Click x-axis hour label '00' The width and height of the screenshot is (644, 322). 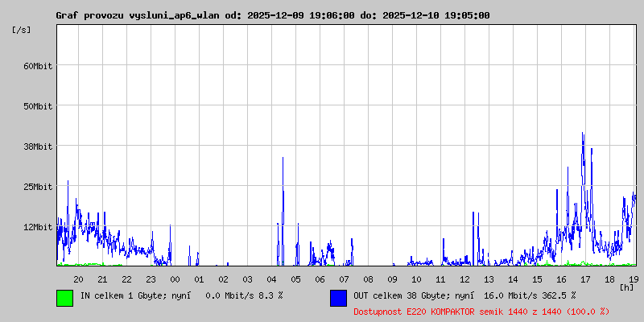[175, 279]
